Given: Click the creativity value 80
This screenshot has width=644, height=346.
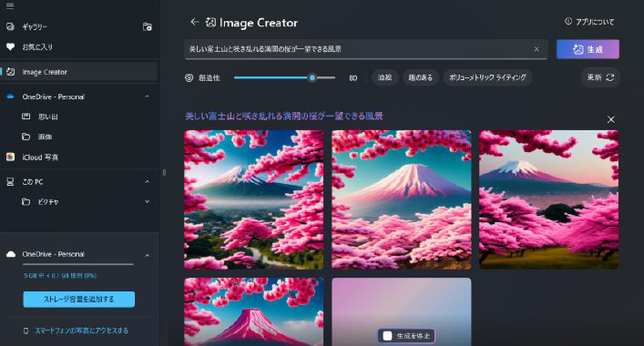Looking at the screenshot, I should [x=353, y=77].
